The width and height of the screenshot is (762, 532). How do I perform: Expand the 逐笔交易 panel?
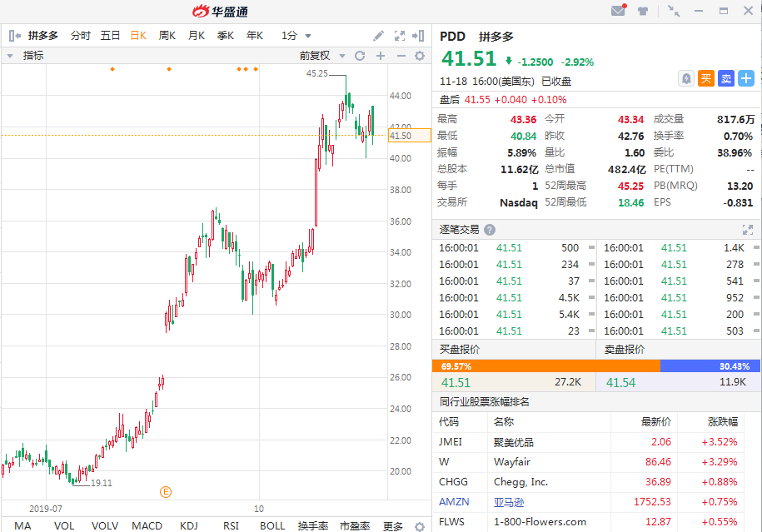(747, 230)
